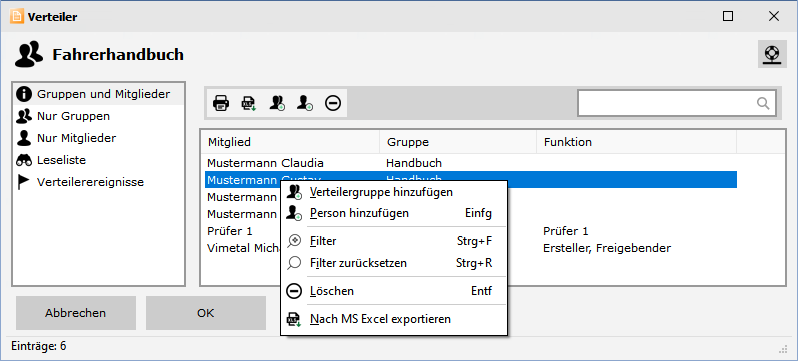
Task: Sort by the Funktion column header
Action: point(636,142)
